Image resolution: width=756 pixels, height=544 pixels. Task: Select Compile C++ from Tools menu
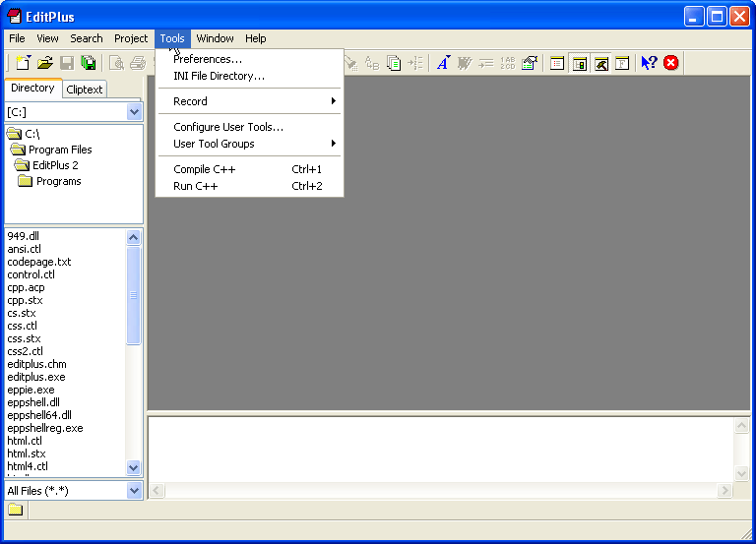249,169
